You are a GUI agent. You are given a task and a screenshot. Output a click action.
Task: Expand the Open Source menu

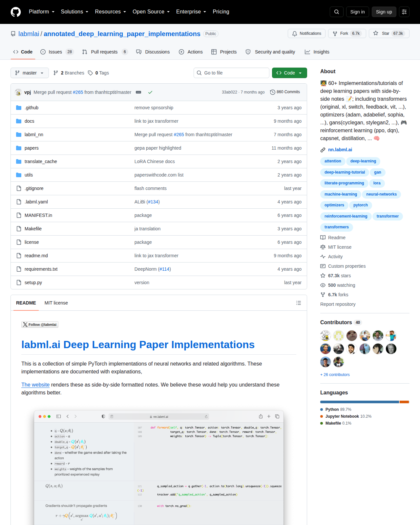click(x=151, y=12)
